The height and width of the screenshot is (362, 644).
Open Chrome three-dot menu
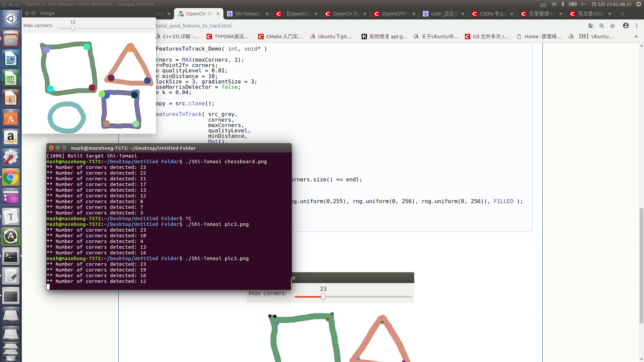click(x=637, y=26)
